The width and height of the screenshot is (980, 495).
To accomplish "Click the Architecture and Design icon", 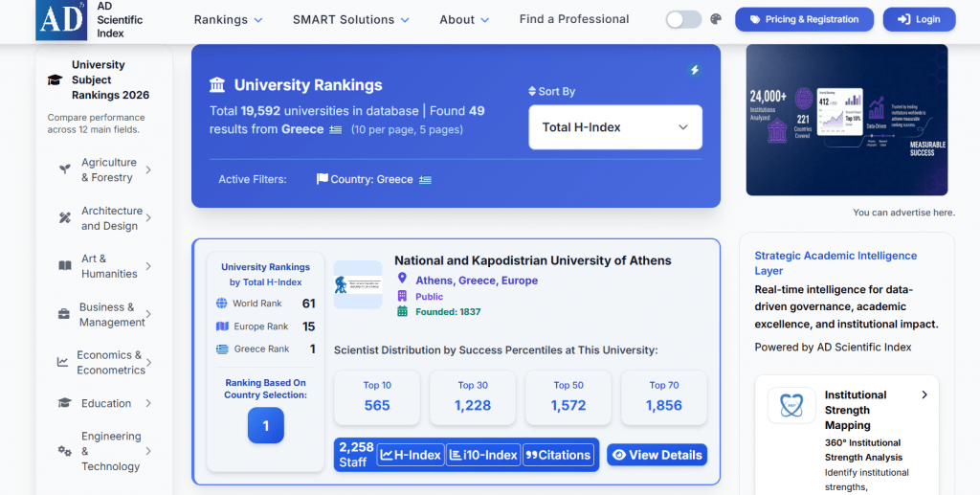I will (x=64, y=218).
